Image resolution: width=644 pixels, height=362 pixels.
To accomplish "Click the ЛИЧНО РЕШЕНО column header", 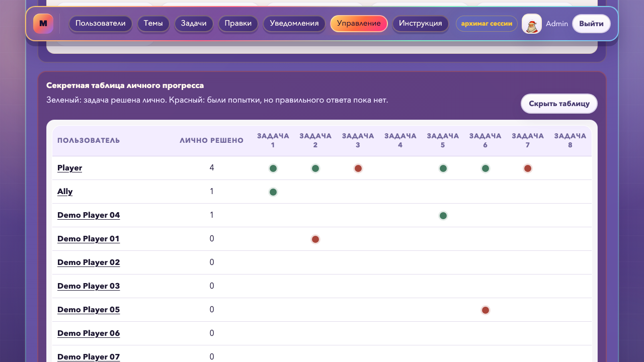I will [212, 140].
